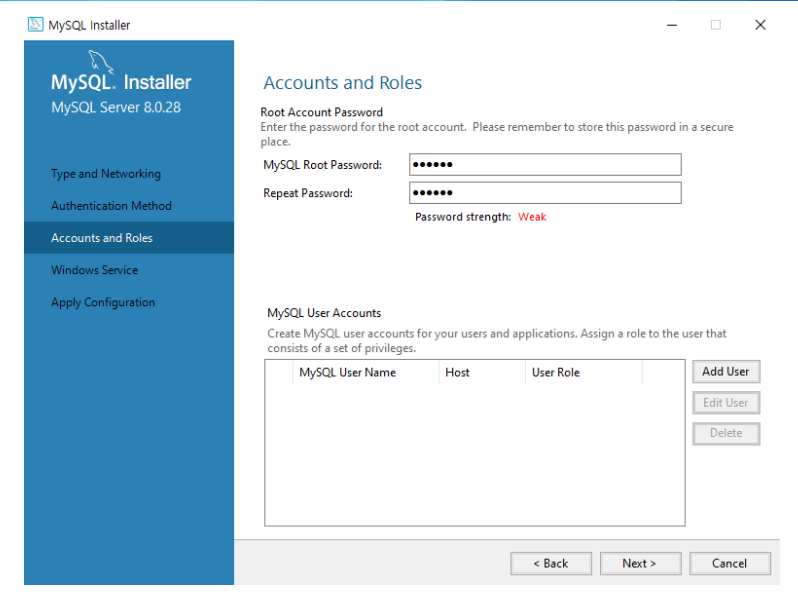The width and height of the screenshot is (798, 605).
Task: Go to Type and Networking step
Action: coord(106,174)
